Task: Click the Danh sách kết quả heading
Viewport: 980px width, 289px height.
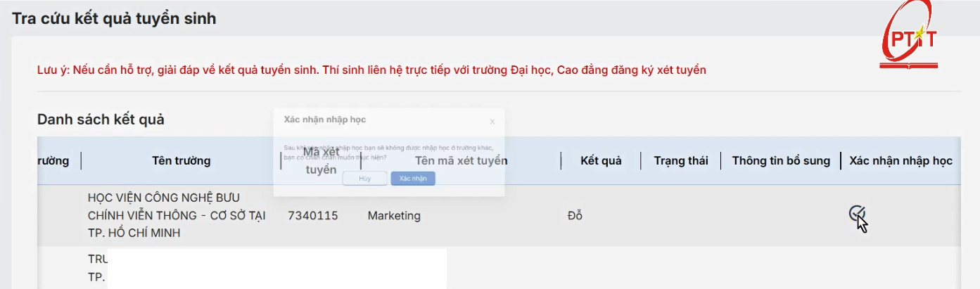Action: (101, 120)
